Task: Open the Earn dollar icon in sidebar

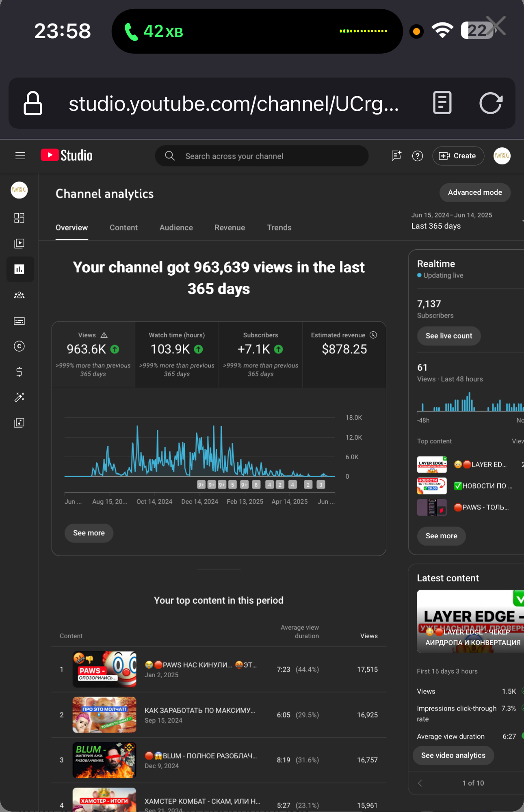Action: (19, 372)
